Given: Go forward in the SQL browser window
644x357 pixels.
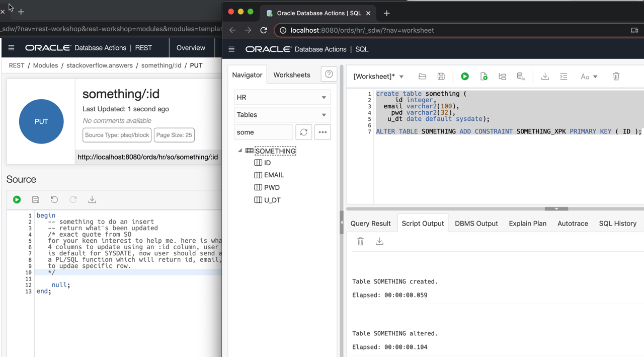Looking at the screenshot, I should point(248,30).
